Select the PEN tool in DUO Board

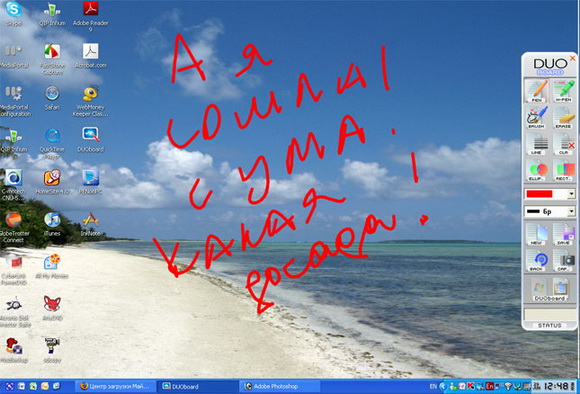(536, 91)
